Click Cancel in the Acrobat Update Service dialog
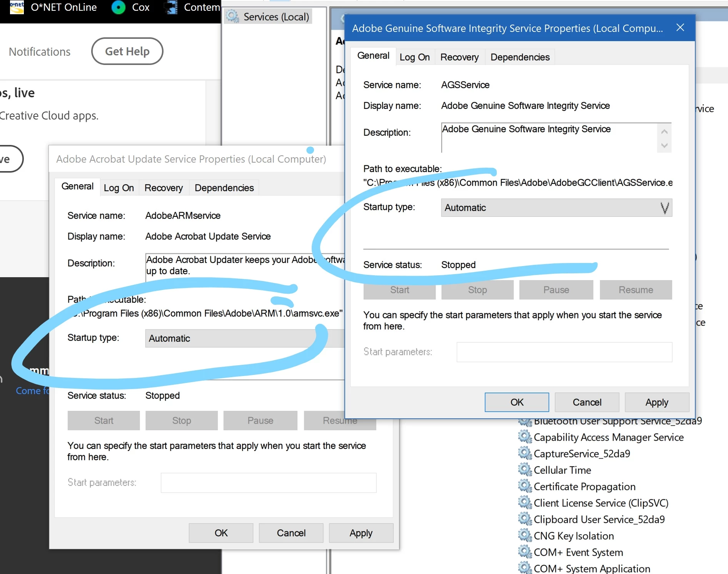Screen dimensions: 728x574 tap(291, 533)
